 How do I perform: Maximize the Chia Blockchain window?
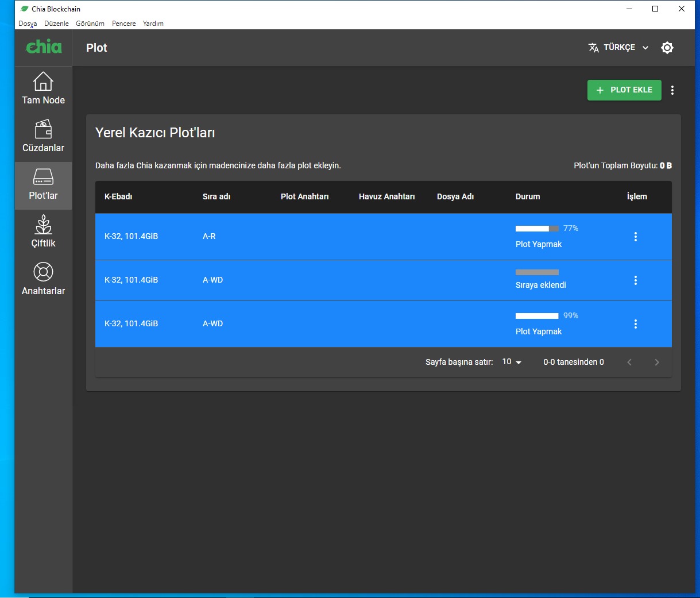point(655,9)
